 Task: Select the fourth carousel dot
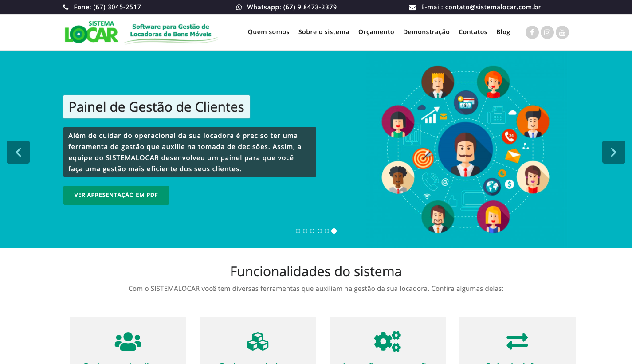pyautogui.click(x=319, y=231)
